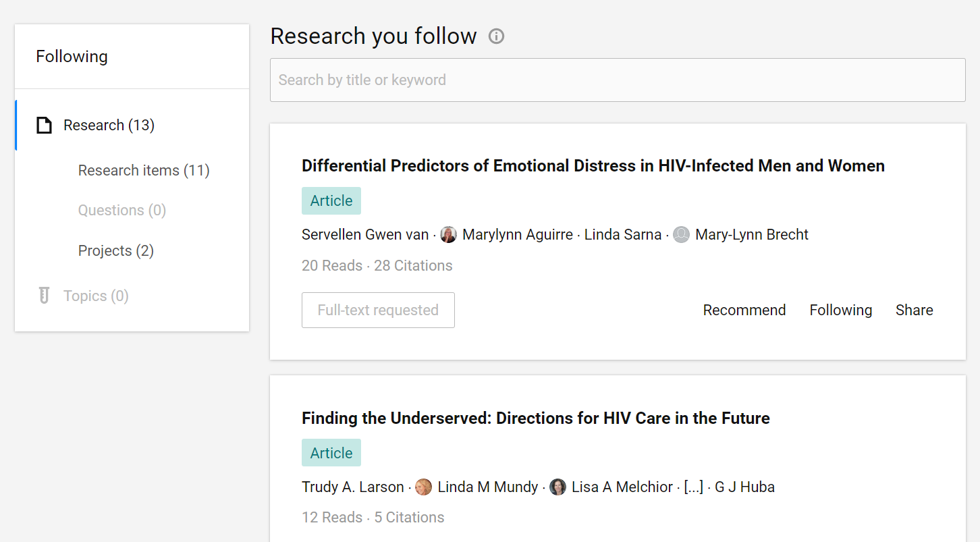Click the Topics test tube icon

click(x=44, y=296)
